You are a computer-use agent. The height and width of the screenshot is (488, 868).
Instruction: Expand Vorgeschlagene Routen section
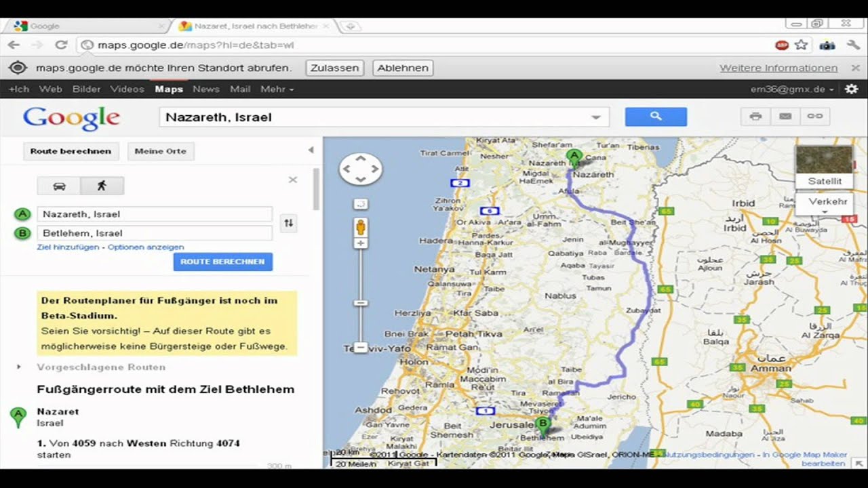[x=19, y=367]
